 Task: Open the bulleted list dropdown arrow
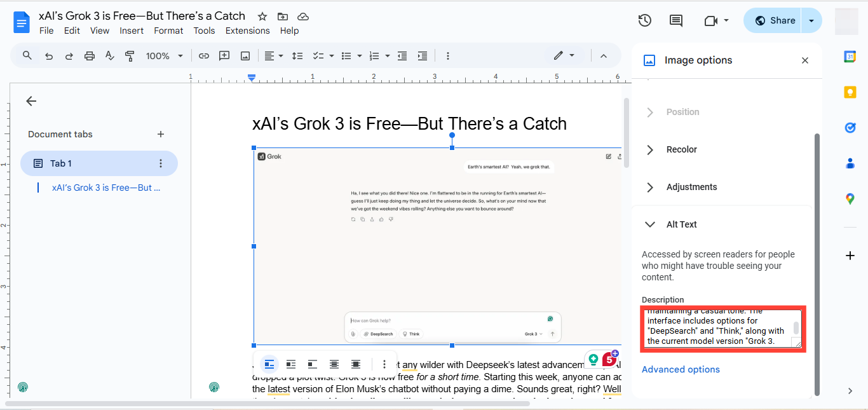359,56
